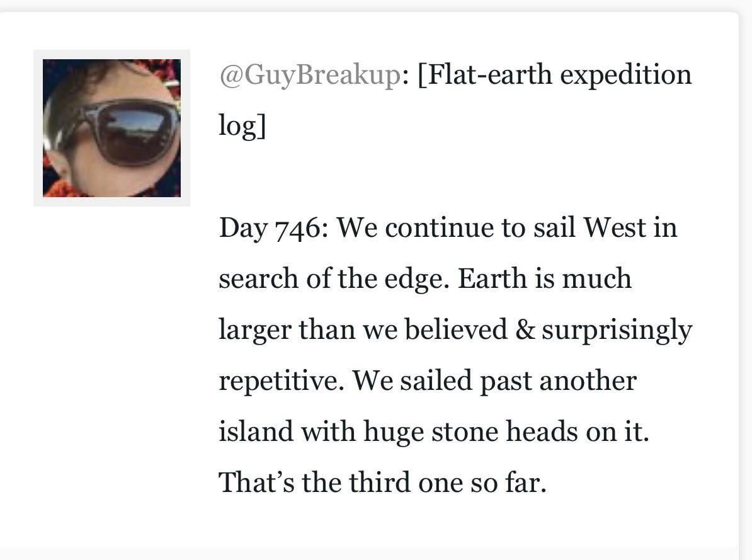Click the phrase "search of the edge."
752x560 pixels.
point(334,278)
